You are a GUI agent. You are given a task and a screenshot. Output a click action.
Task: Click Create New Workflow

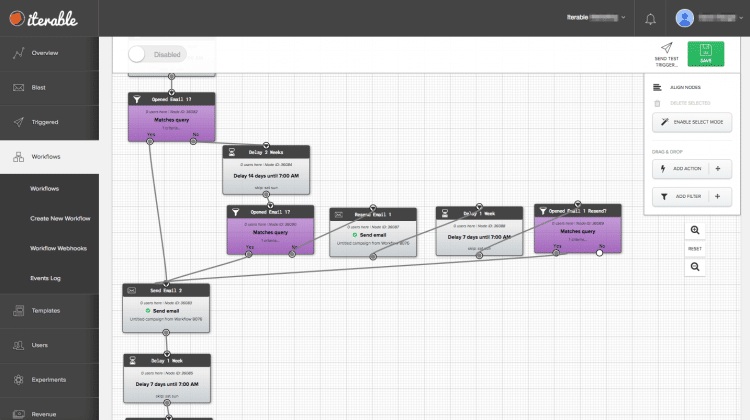point(60,219)
